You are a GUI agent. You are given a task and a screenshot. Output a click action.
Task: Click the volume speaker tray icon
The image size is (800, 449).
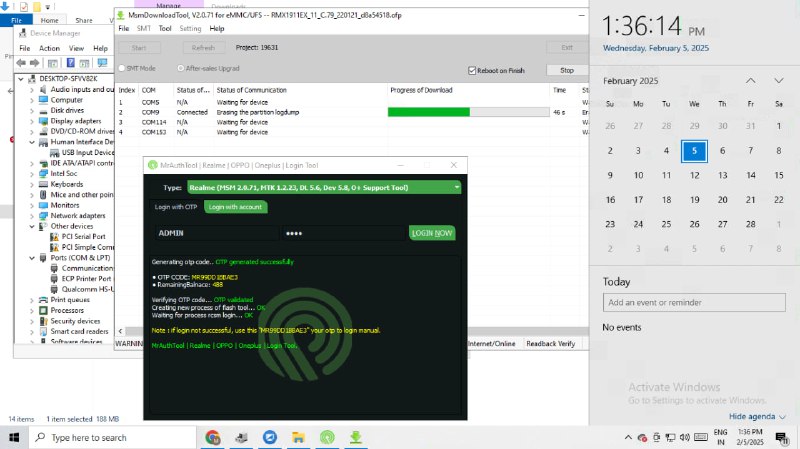[685, 437]
